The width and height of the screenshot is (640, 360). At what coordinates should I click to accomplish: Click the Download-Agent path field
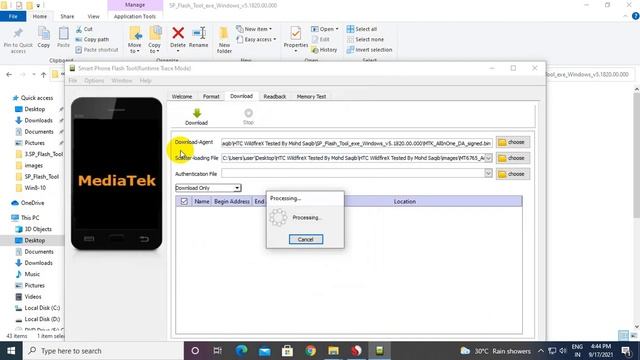coord(357,143)
